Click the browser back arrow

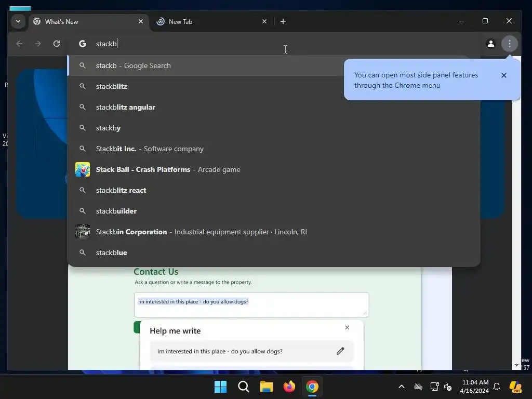click(x=19, y=44)
